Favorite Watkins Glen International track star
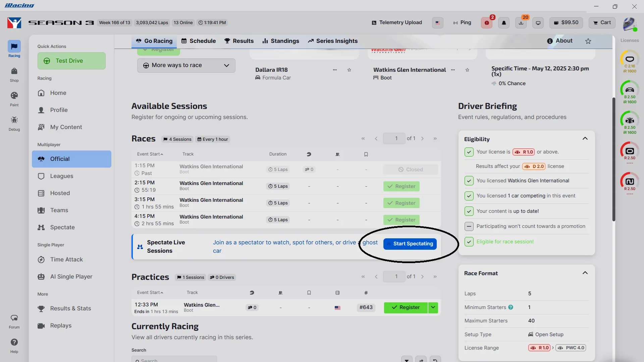 467,70
